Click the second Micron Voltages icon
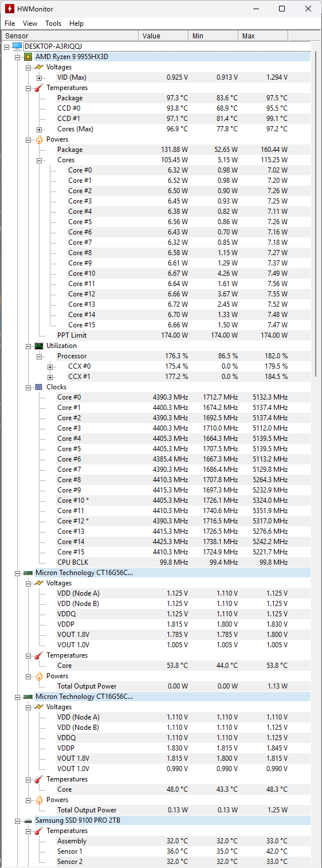322x868 pixels. tap(39, 706)
